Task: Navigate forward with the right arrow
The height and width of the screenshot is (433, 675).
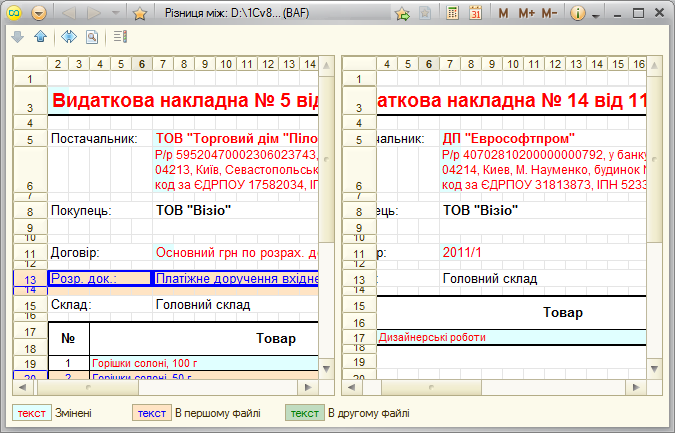Action: click(93, 13)
